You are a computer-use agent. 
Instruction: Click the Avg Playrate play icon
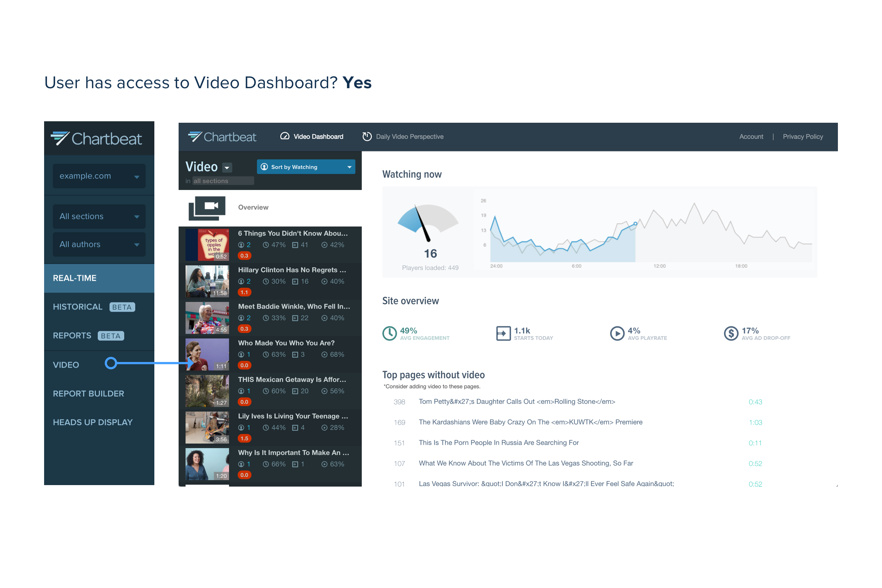click(617, 333)
